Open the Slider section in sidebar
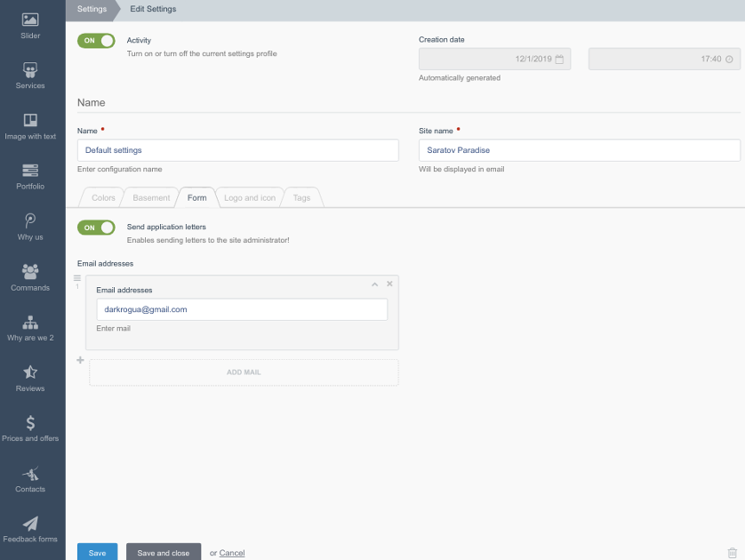 30,26
